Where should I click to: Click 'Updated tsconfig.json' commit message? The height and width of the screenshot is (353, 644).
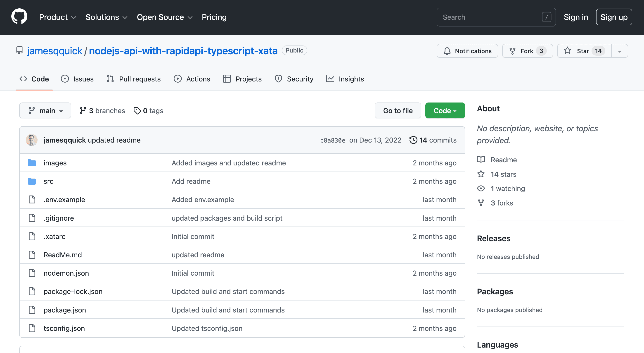point(207,328)
